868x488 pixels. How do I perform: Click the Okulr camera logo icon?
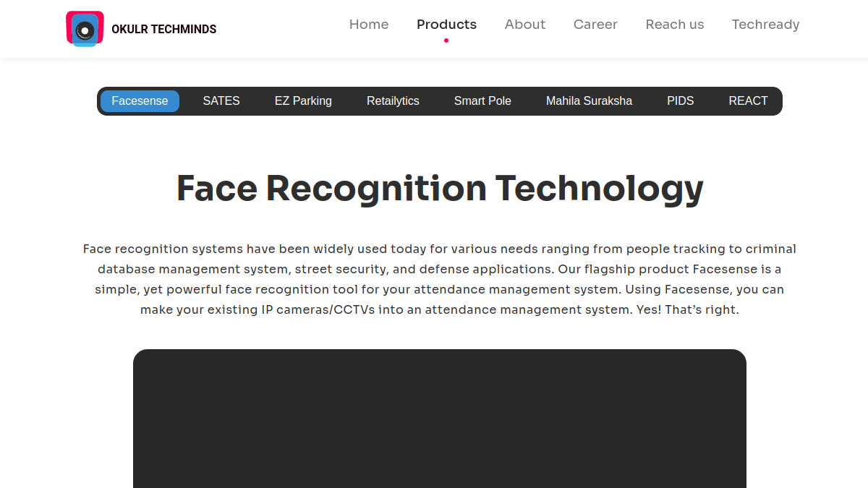(x=85, y=29)
